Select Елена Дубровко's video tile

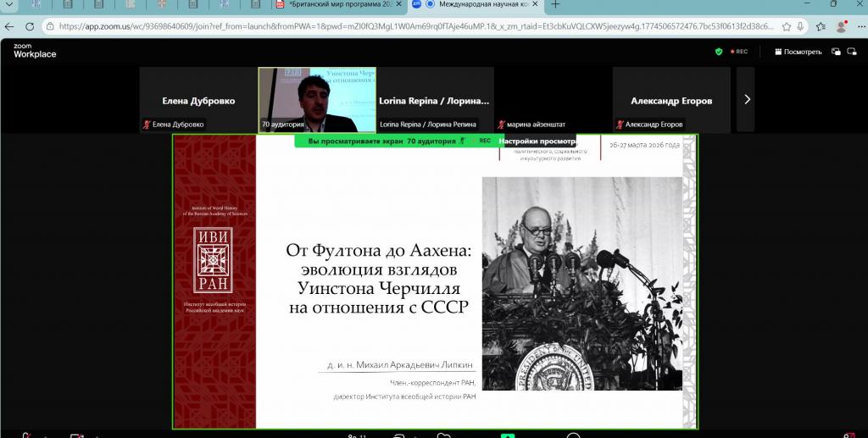[198, 100]
